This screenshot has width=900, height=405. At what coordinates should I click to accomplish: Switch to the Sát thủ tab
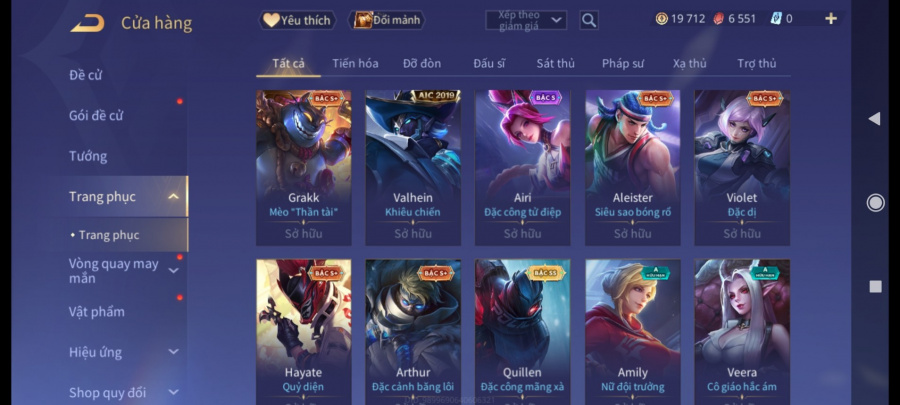tap(555, 64)
